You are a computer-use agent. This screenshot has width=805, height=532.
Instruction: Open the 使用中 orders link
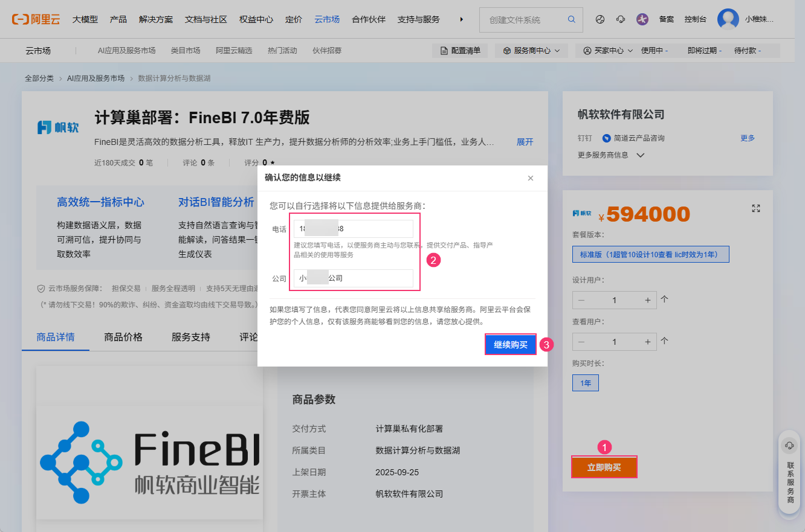tap(655, 51)
